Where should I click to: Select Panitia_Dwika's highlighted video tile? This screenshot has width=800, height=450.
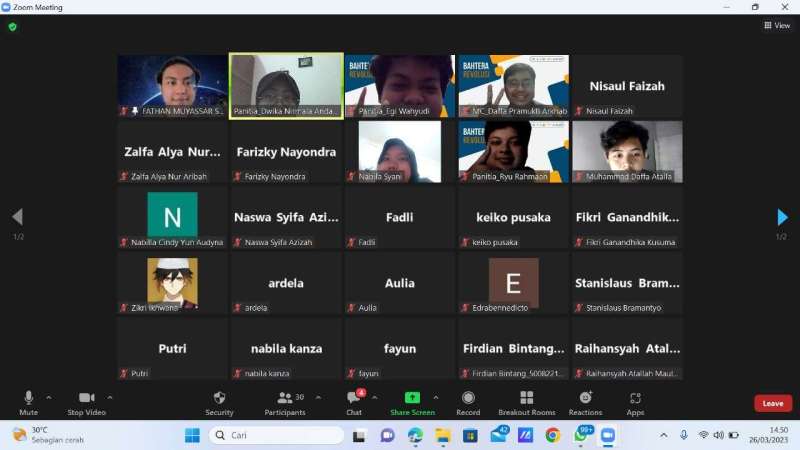click(x=286, y=86)
